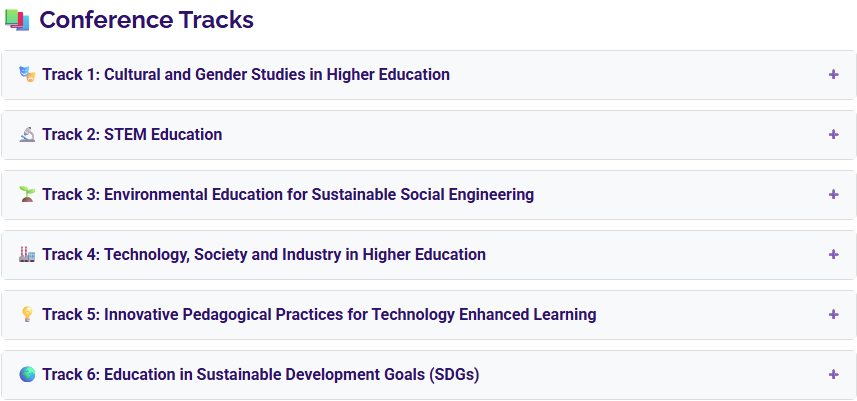
Task: Click Environmental Education for Sustainable Social Engineering
Action: click(288, 195)
